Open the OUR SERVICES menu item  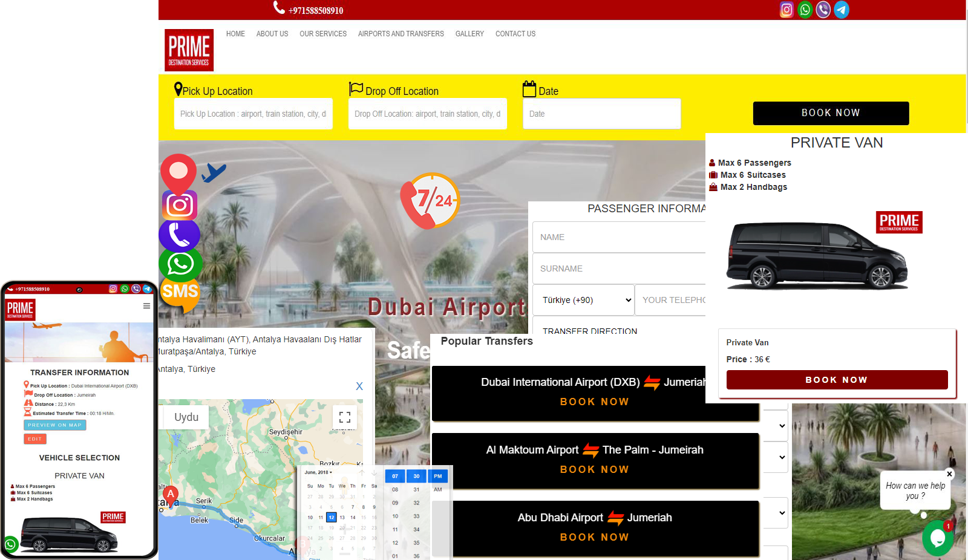tap(323, 34)
